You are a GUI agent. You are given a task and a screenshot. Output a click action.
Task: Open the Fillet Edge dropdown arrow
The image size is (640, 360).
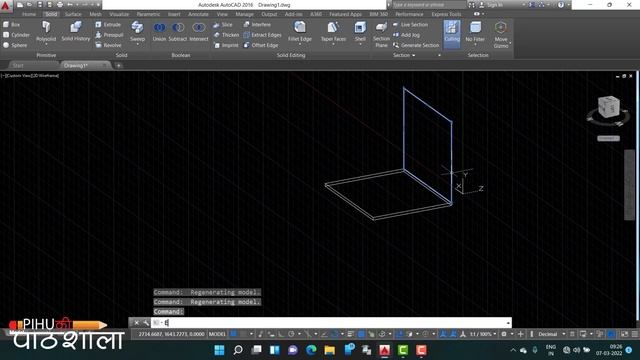pyautogui.click(x=300, y=44)
